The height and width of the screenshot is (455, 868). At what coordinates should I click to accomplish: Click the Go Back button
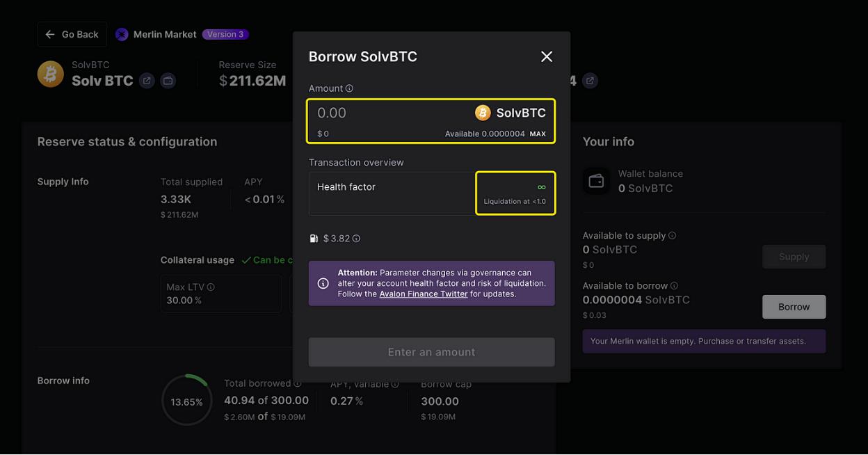(72, 34)
